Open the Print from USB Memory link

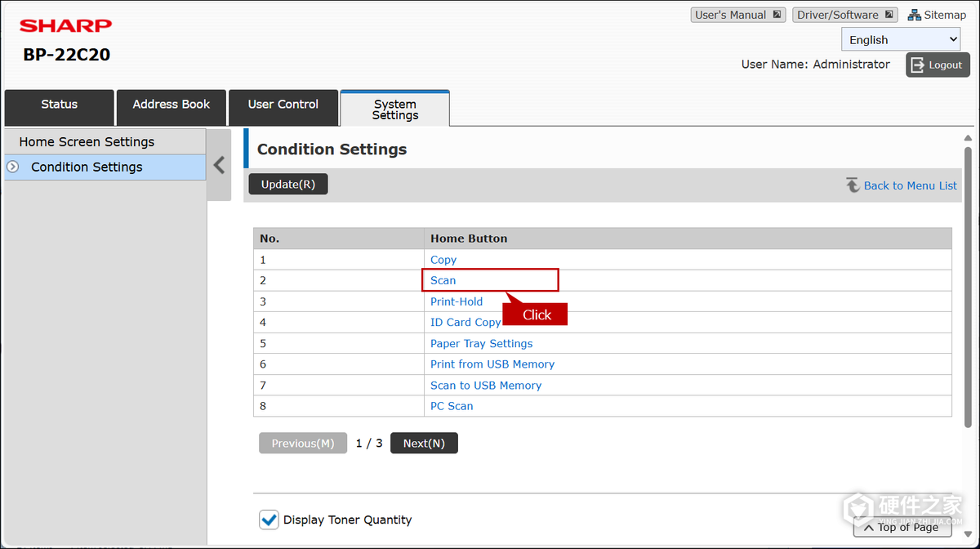click(x=492, y=364)
